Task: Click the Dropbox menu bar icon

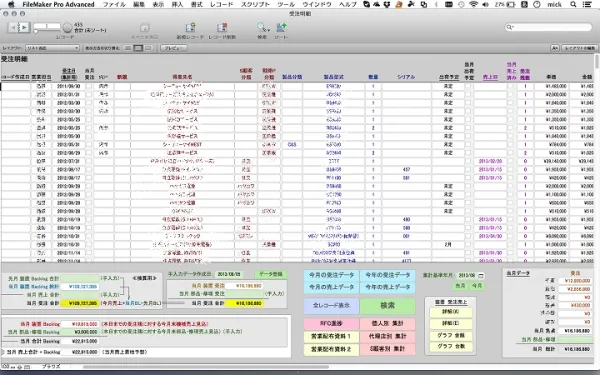Action: [x=387, y=4]
